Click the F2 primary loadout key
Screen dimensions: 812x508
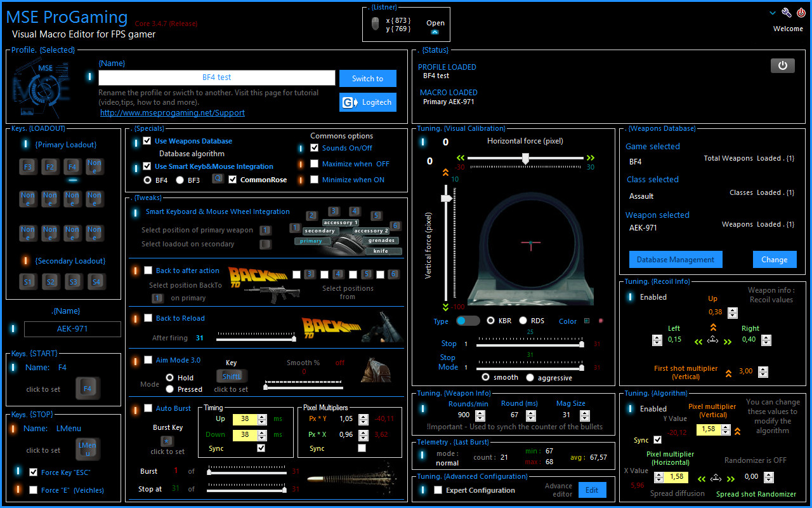50,168
